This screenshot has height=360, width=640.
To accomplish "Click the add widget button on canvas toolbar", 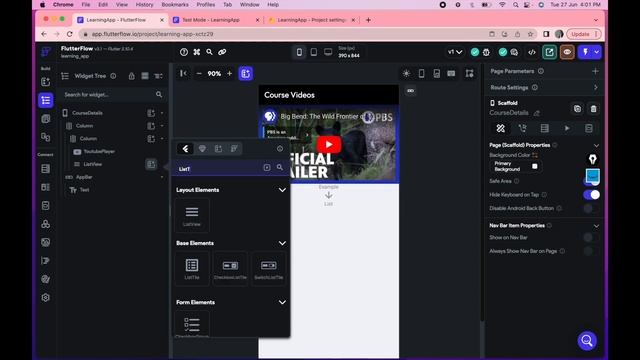I will click(x=245, y=73).
